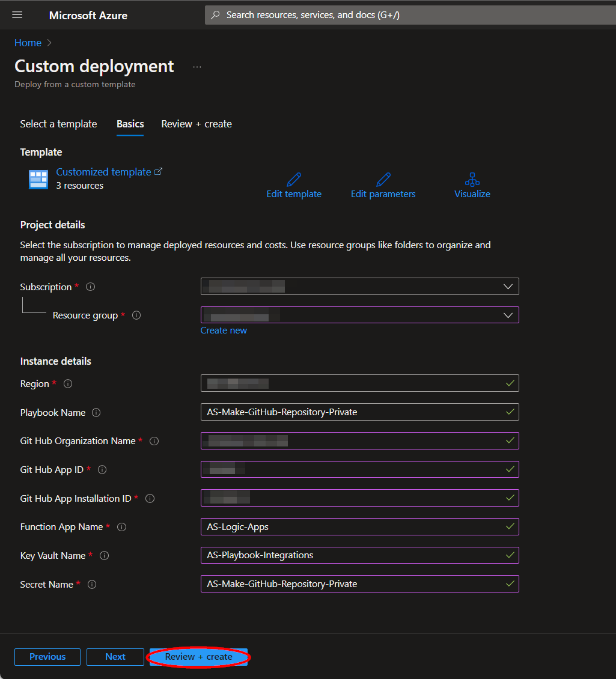Click the Previous button
Image resolution: width=616 pixels, height=679 pixels.
[47, 657]
